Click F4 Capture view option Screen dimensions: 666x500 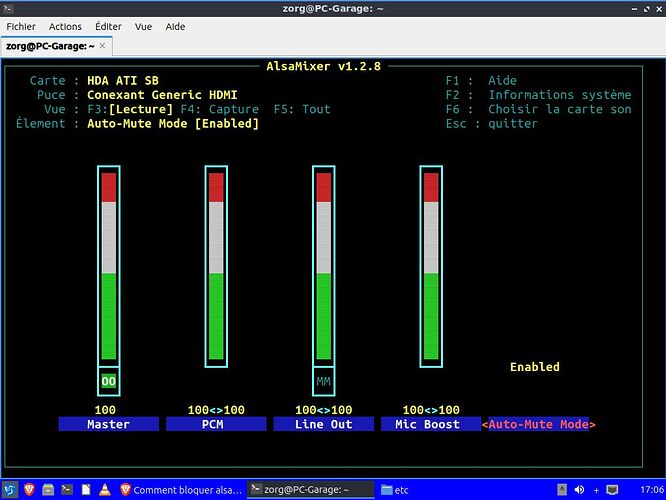[220, 109]
